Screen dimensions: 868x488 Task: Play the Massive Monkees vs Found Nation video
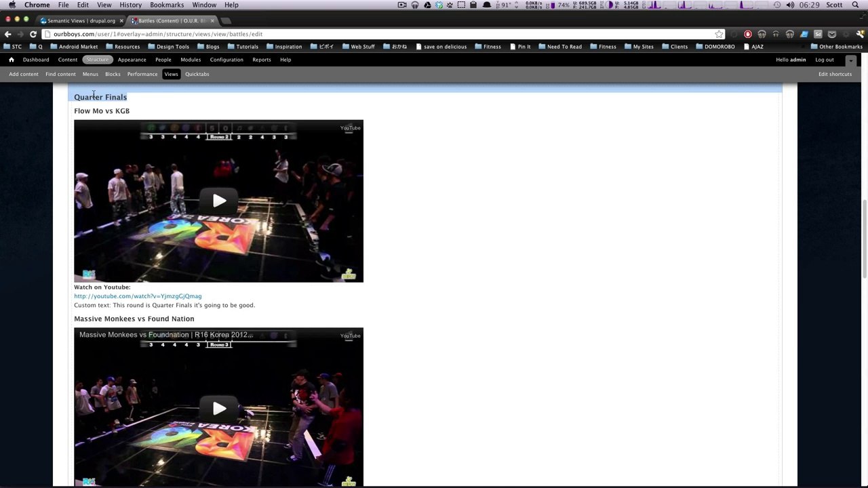pyautogui.click(x=219, y=408)
